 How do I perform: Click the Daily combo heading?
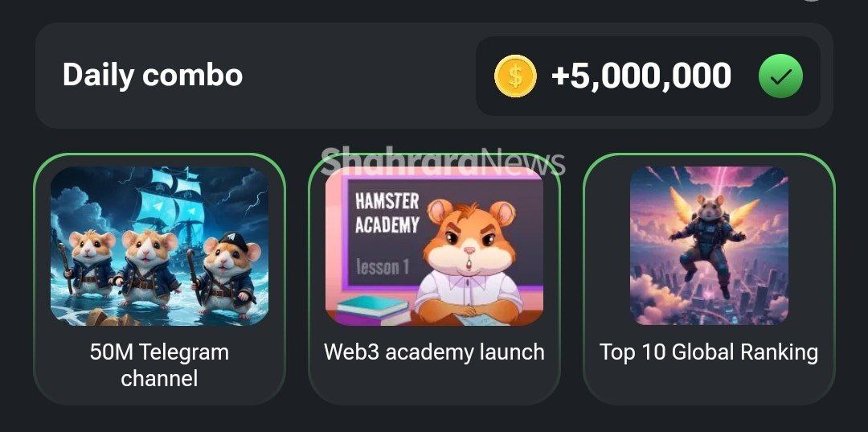coord(152,74)
